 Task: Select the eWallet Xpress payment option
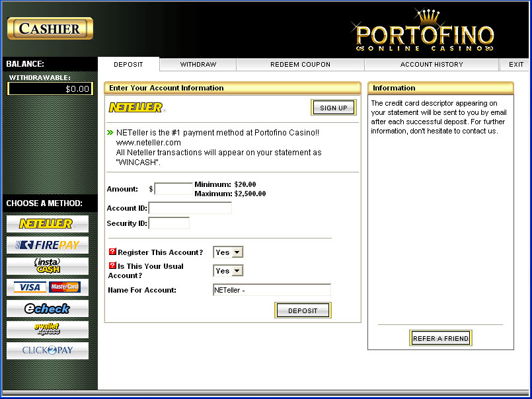tap(47, 329)
